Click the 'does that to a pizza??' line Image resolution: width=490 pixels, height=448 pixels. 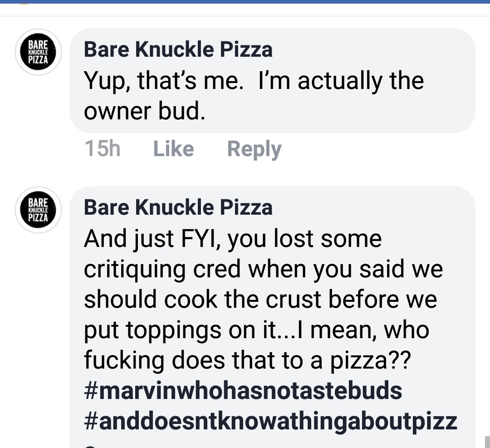pos(247,360)
